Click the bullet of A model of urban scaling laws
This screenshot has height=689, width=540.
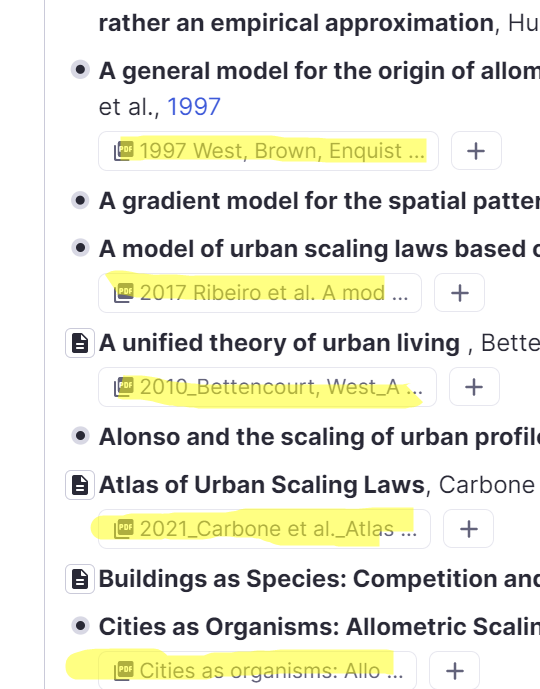pos(80,248)
